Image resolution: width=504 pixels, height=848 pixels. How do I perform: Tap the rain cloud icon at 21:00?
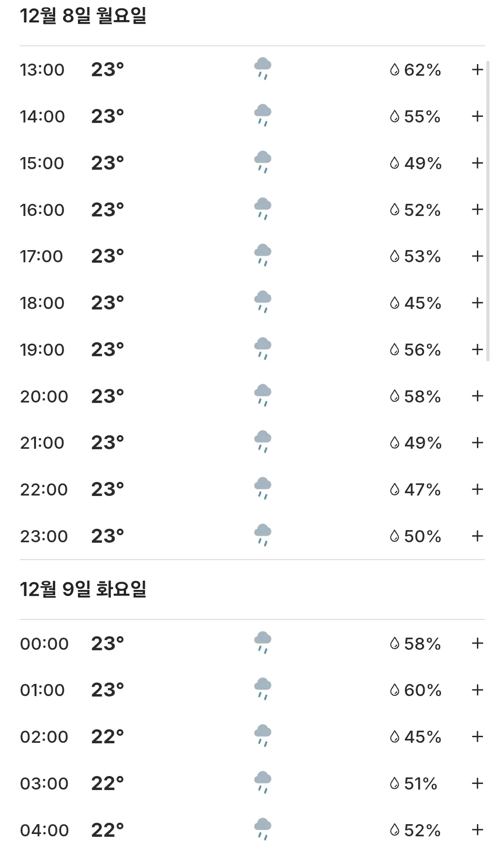263,442
